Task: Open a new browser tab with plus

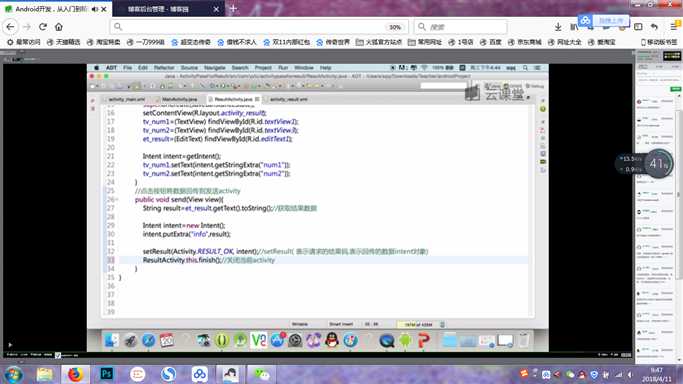Action: (x=233, y=9)
